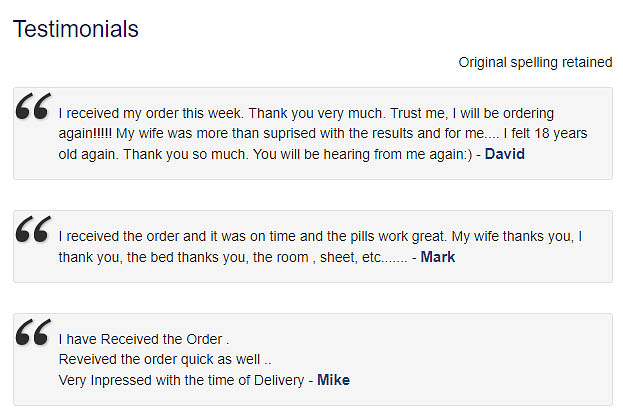Click the line 'I have Received the Order'
The image size is (623, 418).
144,339
